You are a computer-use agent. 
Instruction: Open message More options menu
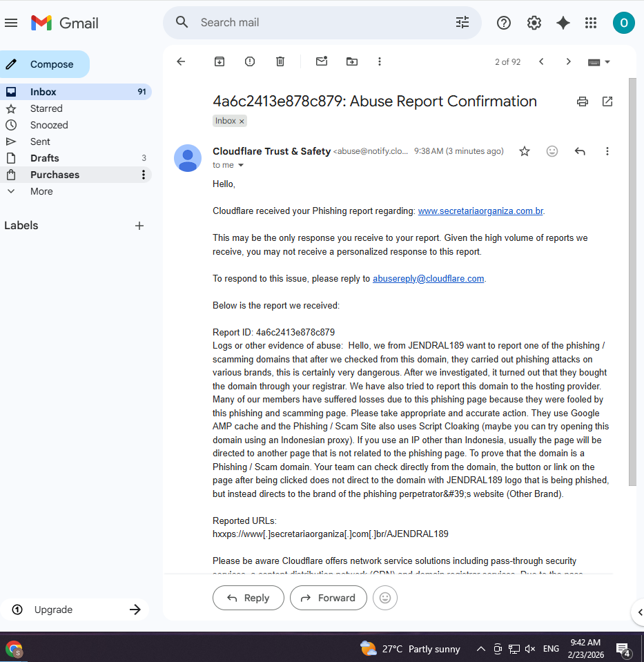point(607,151)
